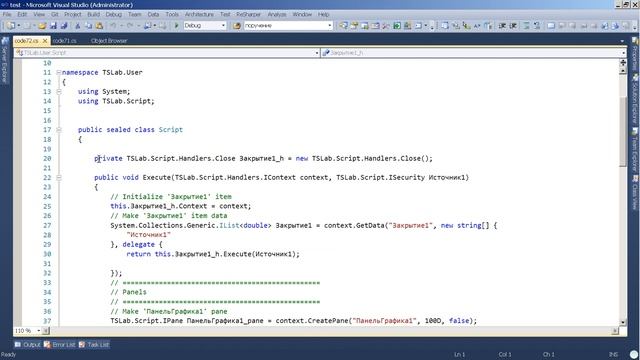Open the File menu
This screenshot has width=640, height=360.
[x=7, y=14]
